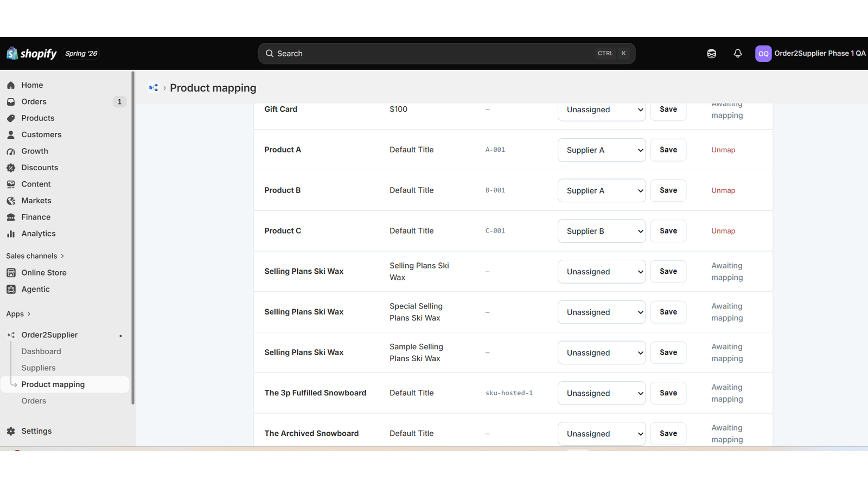This screenshot has height=488, width=868.
Task: Save The 3p Fulfilled Snowboard mapping
Action: coord(668,393)
